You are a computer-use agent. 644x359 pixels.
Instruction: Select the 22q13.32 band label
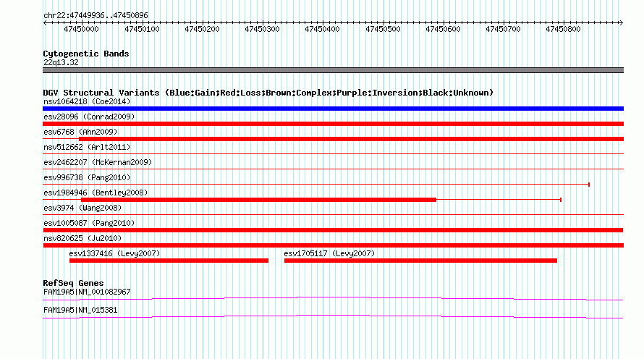pos(61,62)
